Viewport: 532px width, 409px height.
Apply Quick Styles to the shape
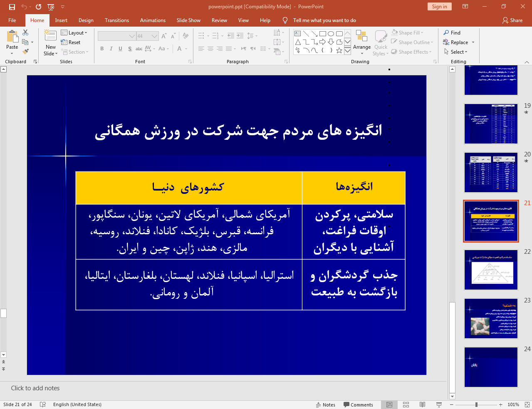click(380, 42)
